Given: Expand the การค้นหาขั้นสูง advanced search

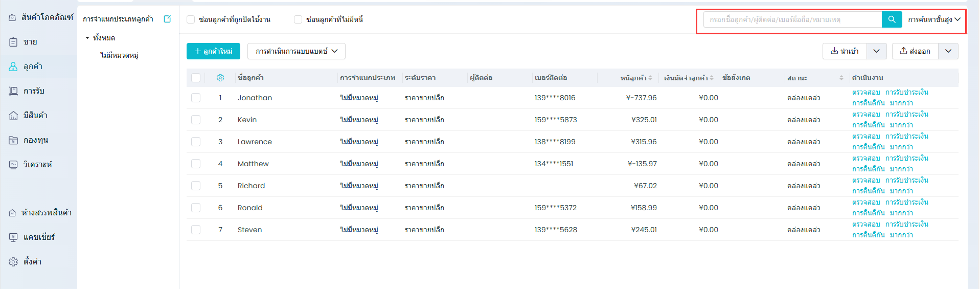Looking at the screenshot, I should pyautogui.click(x=933, y=19).
